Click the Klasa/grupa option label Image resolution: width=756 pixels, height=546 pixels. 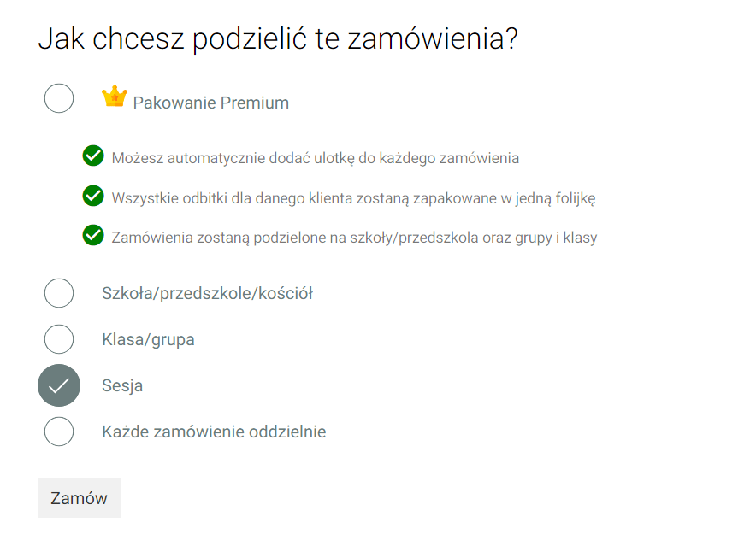(148, 340)
